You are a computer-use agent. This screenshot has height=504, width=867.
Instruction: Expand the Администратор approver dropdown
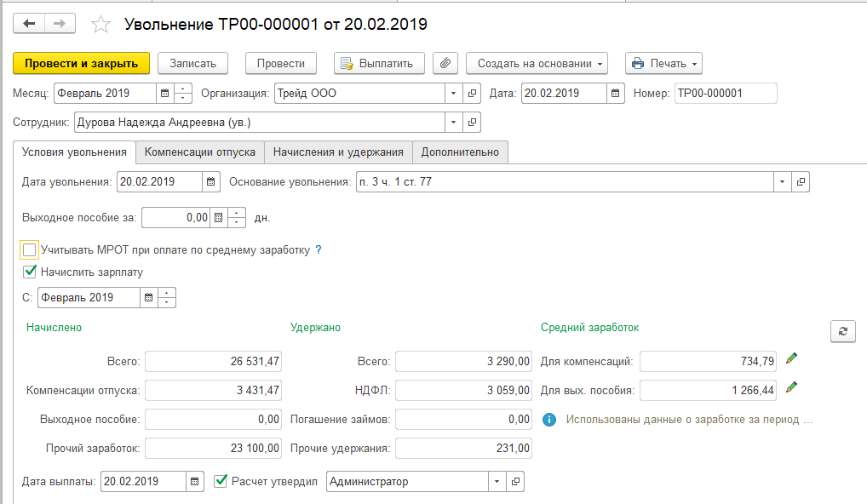coord(497,481)
